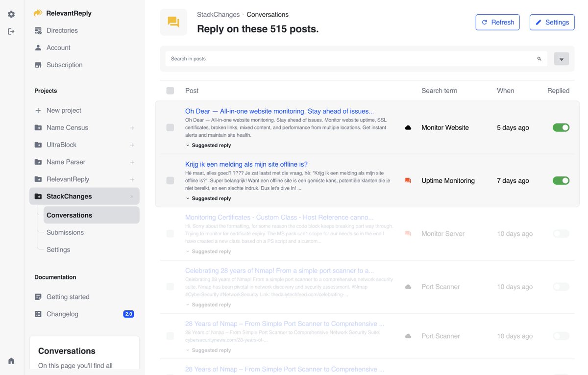The image size is (588, 375).
Task: Close StackChanges project with the x icon
Action: (132, 197)
